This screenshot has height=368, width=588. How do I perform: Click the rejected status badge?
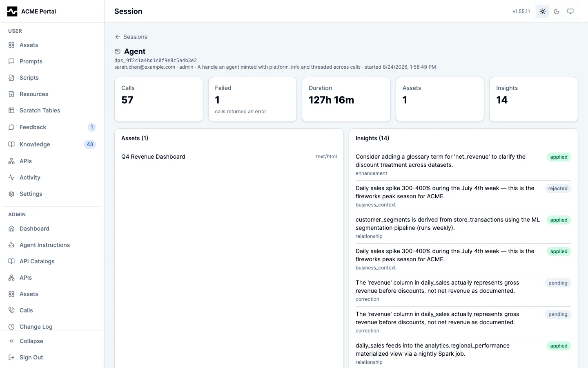[558, 188]
